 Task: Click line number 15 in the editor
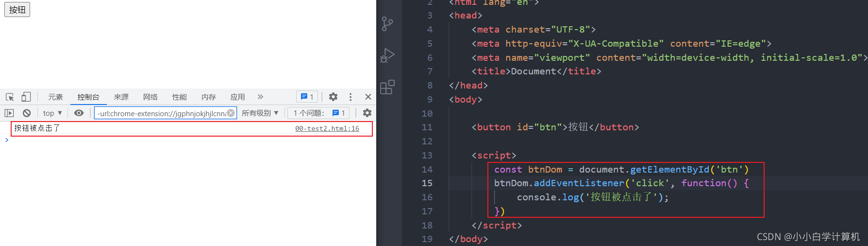(427, 183)
